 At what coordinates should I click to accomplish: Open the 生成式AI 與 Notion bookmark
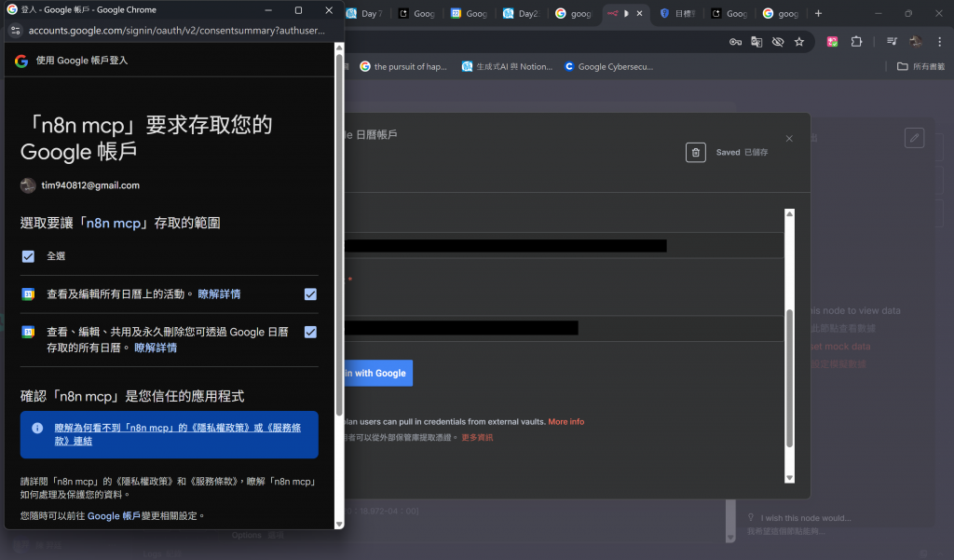coord(508,67)
